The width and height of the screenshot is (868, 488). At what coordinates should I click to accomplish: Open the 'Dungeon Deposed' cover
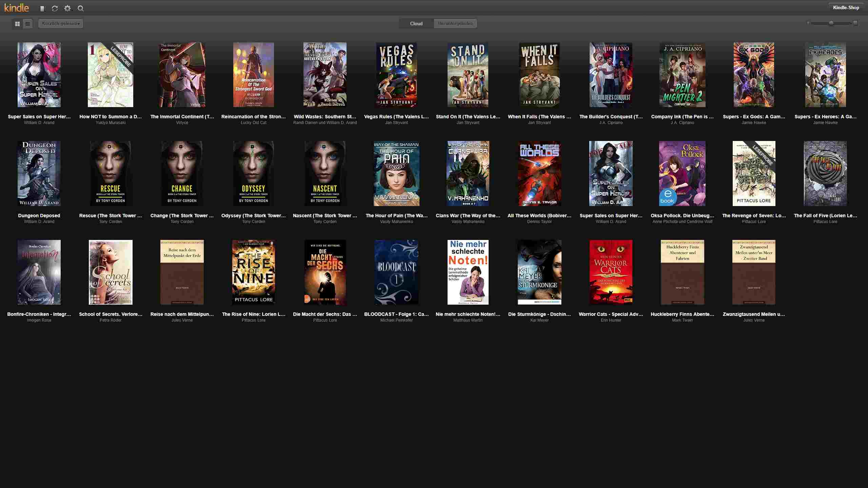coord(39,174)
